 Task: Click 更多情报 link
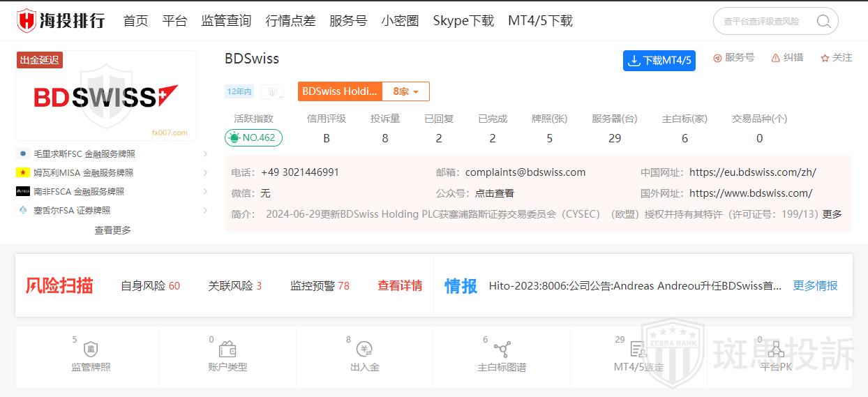click(x=815, y=285)
